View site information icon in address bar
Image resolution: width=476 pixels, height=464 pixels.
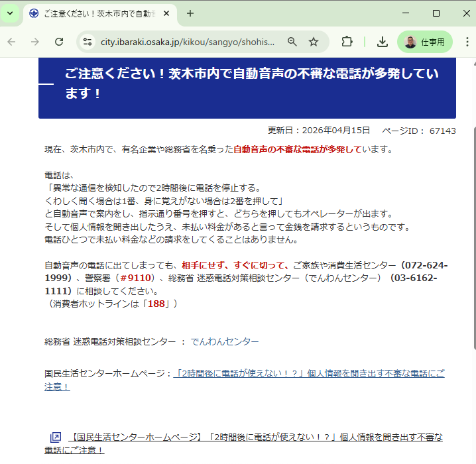click(x=88, y=42)
